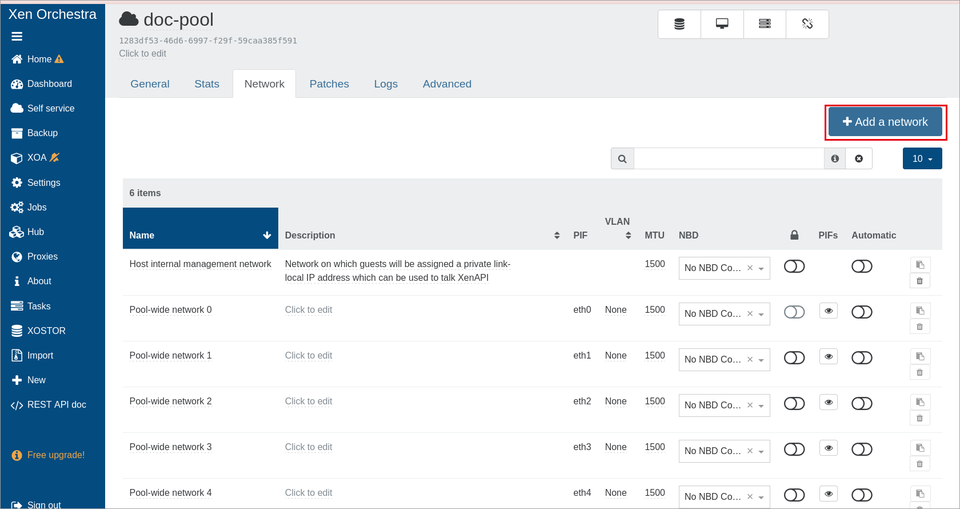This screenshot has height=509, width=960.
Task: Sort by the VLAN column arrows
Action: [628, 235]
